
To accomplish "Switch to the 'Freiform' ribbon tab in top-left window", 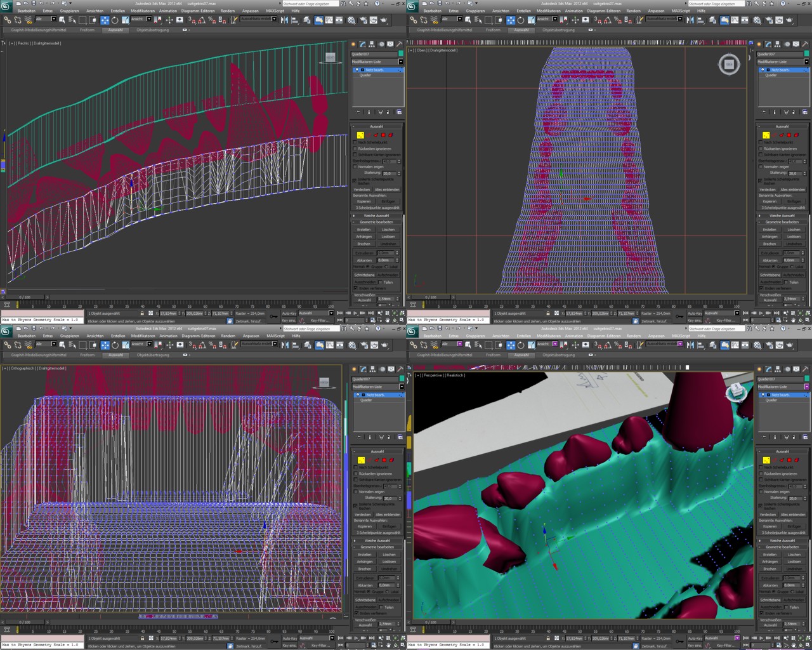I will [88, 30].
